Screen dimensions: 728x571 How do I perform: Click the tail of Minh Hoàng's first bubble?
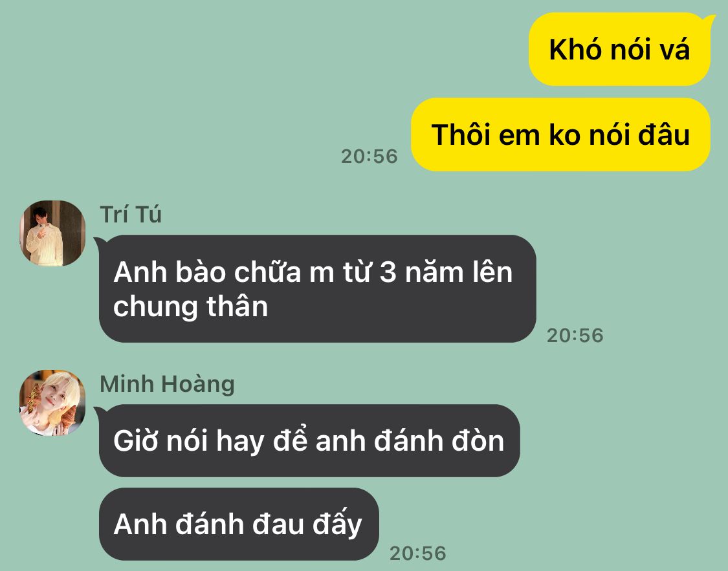click(x=100, y=413)
